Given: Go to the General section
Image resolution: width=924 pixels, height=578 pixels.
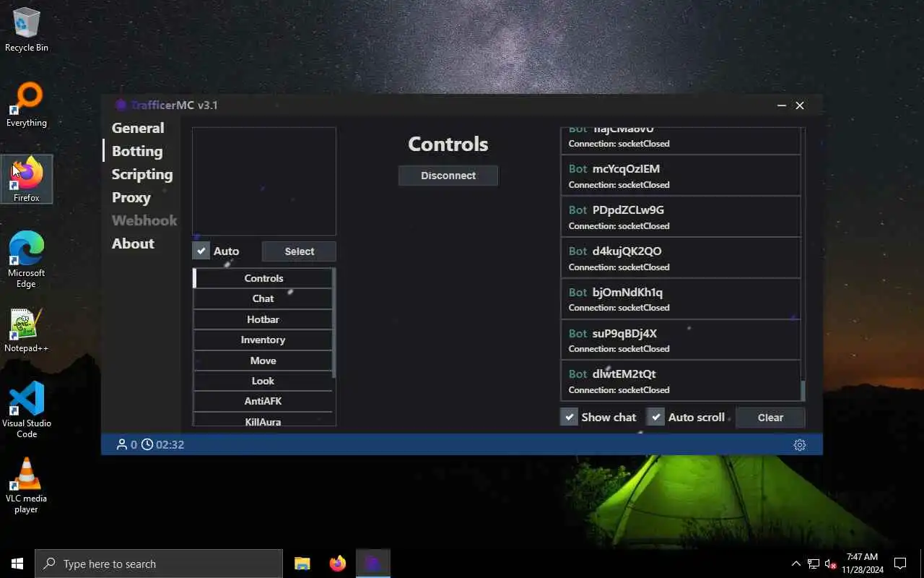Looking at the screenshot, I should [x=138, y=128].
